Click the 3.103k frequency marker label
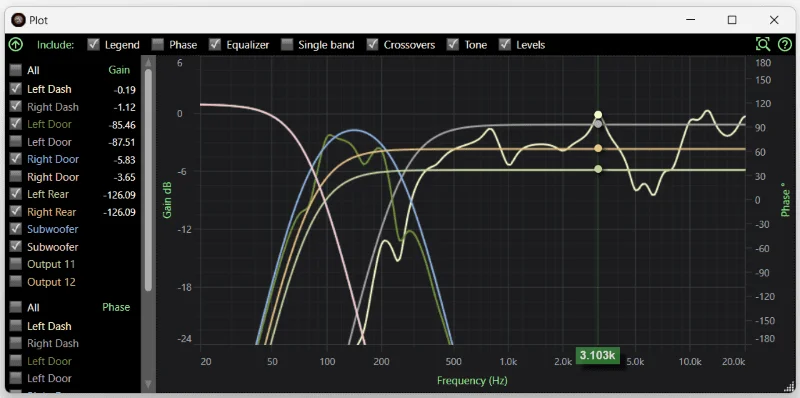Screen dimensions: 800x398 click(597, 355)
